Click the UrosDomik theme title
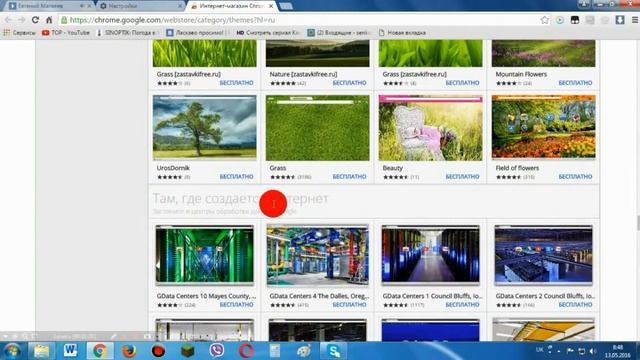Image resolution: width=640 pixels, height=360 pixels. coord(173,168)
